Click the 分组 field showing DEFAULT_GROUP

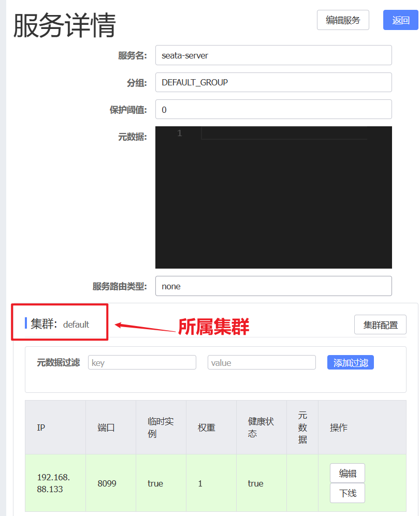tap(273, 82)
